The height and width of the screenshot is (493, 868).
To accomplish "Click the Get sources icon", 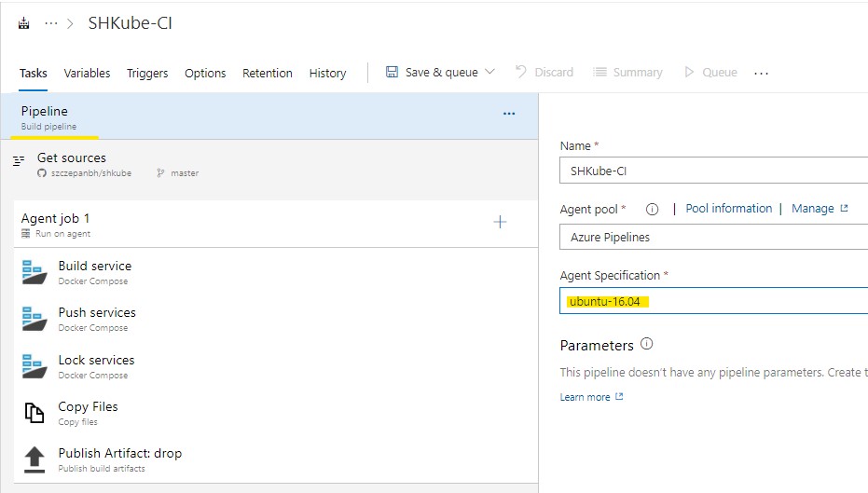I will [19, 160].
